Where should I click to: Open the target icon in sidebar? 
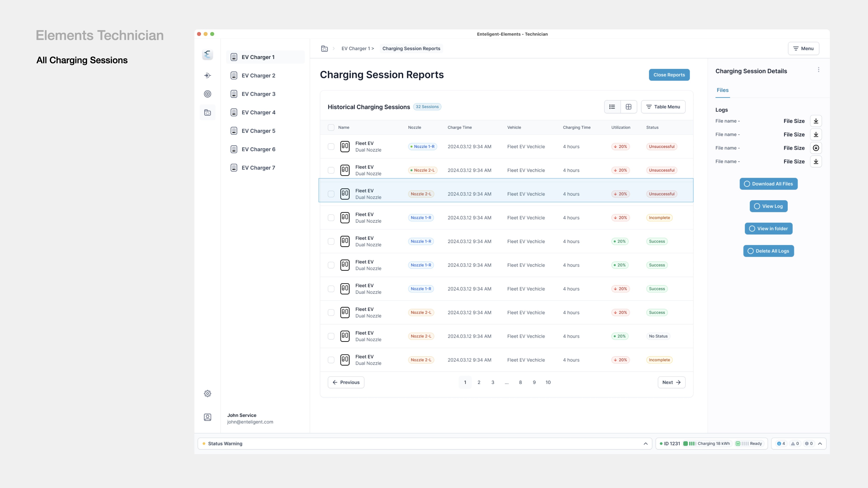pos(208,94)
